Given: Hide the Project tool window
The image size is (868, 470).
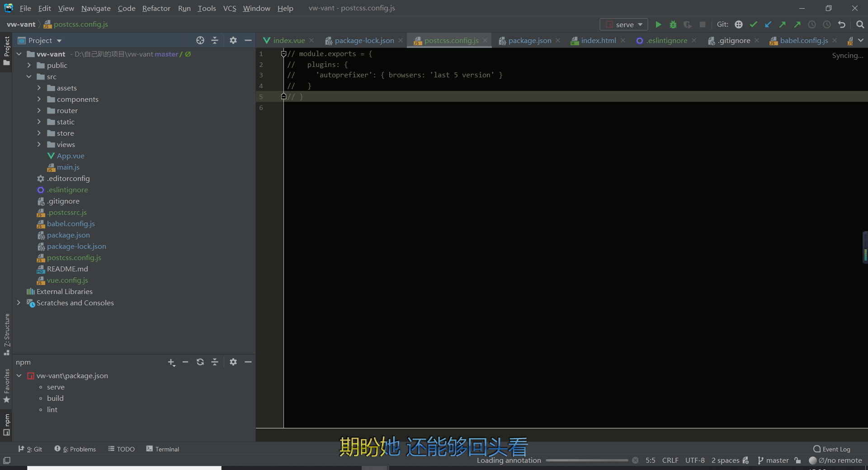Looking at the screenshot, I should [x=248, y=40].
